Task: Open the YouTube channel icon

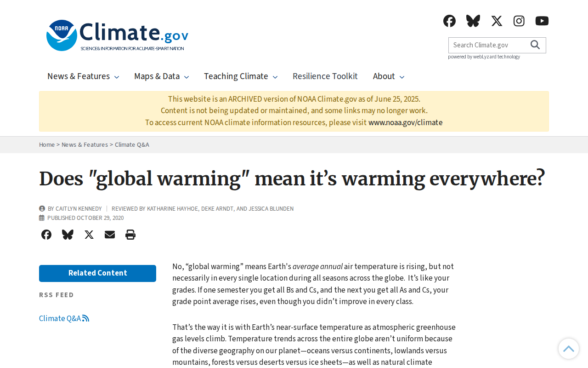Action: [542, 21]
